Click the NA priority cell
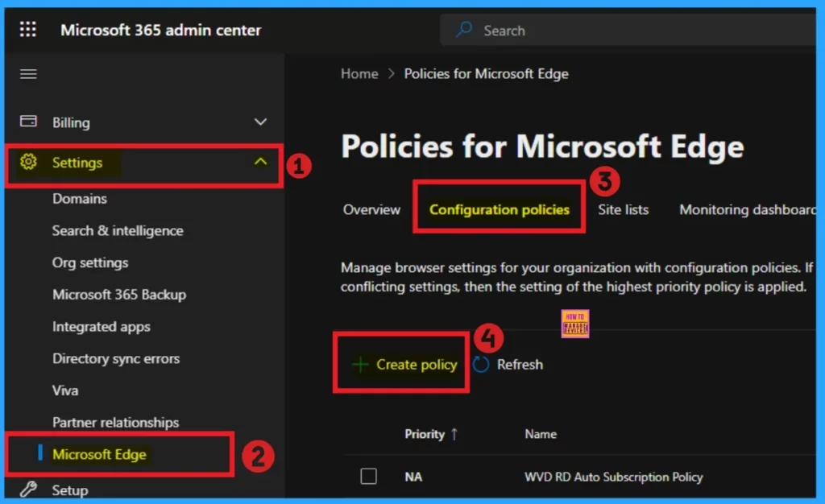 [x=413, y=477]
